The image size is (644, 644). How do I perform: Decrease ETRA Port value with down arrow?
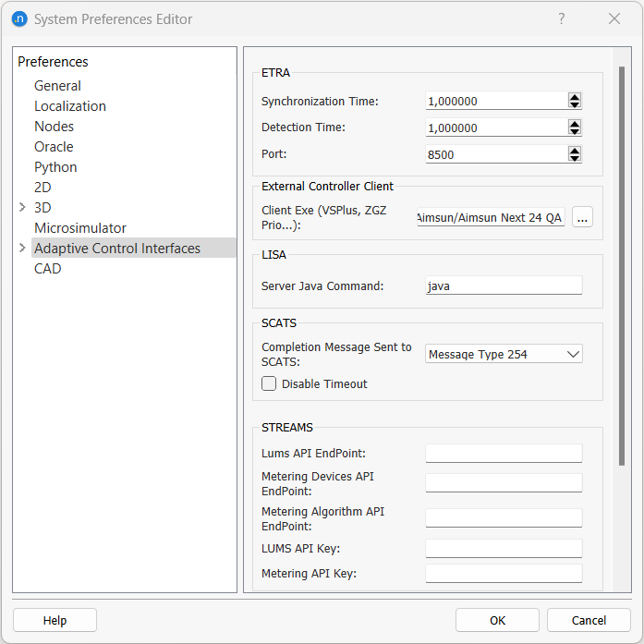pyautogui.click(x=574, y=158)
